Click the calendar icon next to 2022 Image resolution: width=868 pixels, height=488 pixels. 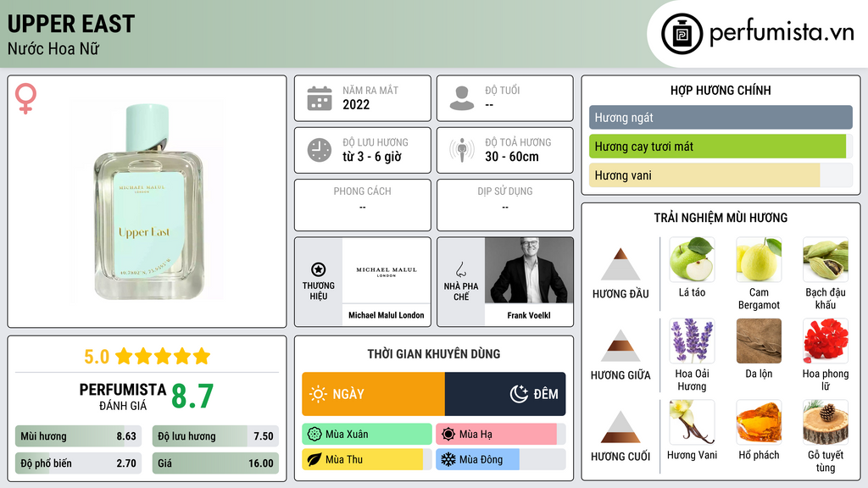pos(320,98)
